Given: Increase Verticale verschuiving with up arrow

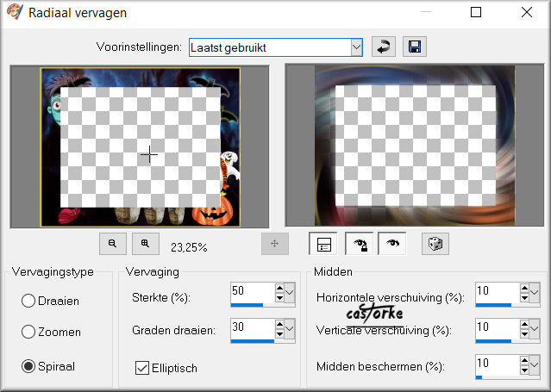Looking at the screenshot, I should coord(524,324).
